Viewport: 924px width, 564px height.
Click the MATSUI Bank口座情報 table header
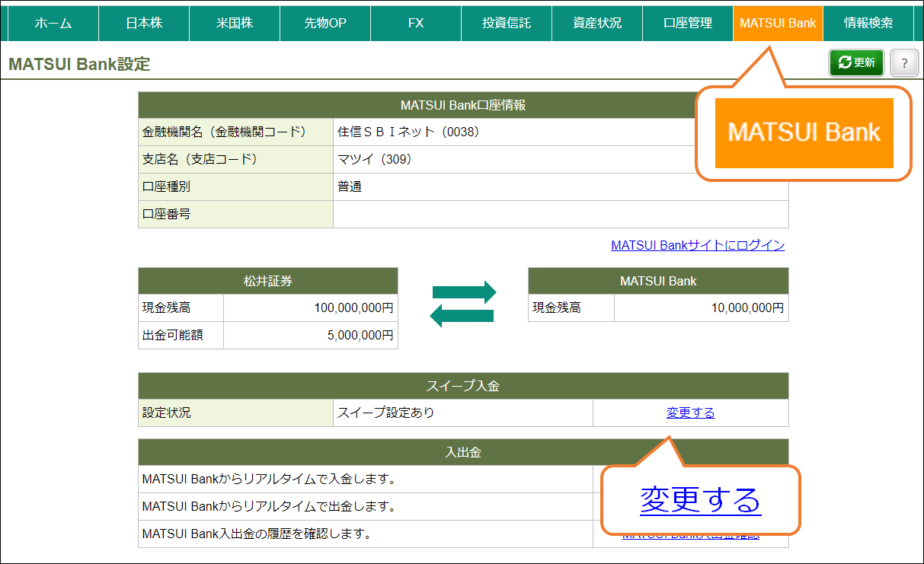tap(463, 105)
